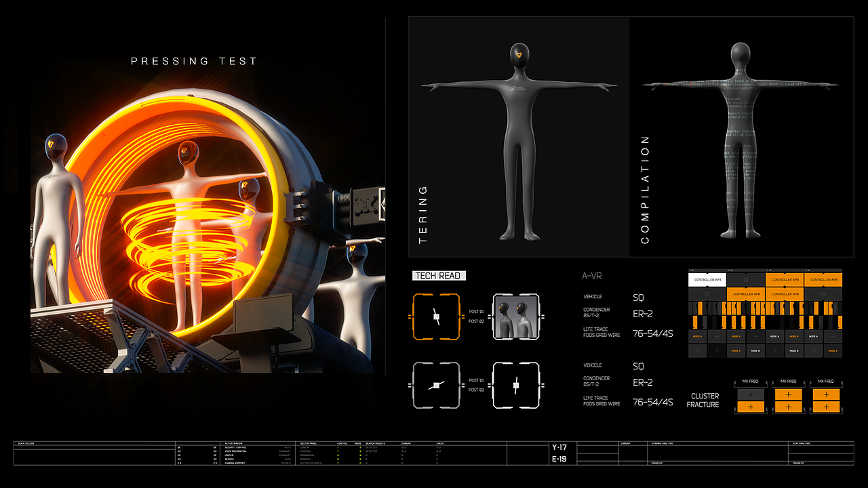Click the gray plus button under first MX FREQ
This screenshot has width=868, height=488.
click(x=751, y=394)
